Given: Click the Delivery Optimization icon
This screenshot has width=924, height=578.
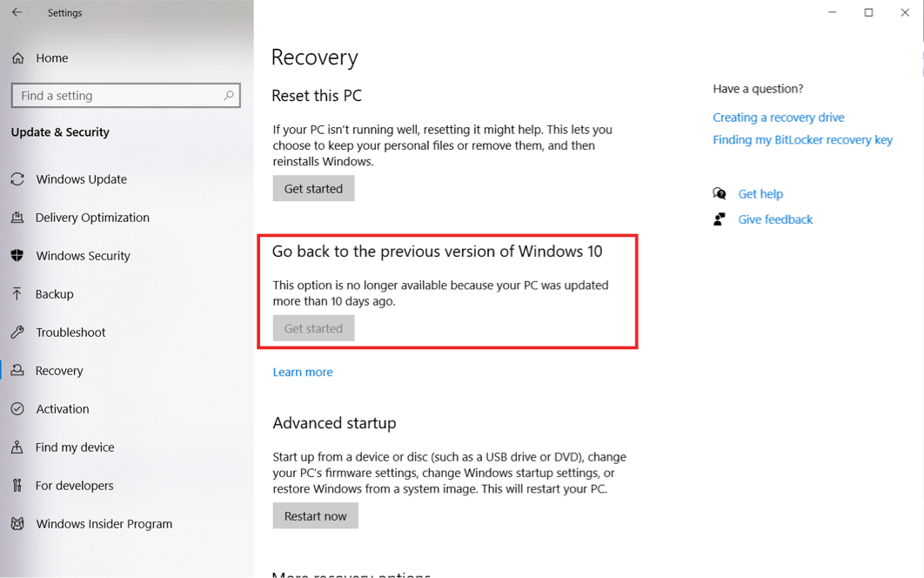Looking at the screenshot, I should pyautogui.click(x=17, y=218).
